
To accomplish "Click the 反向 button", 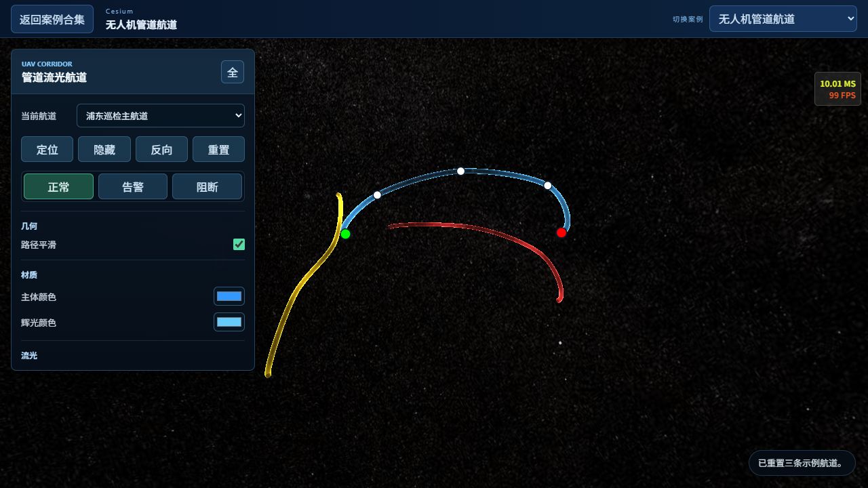I will 161,149.
